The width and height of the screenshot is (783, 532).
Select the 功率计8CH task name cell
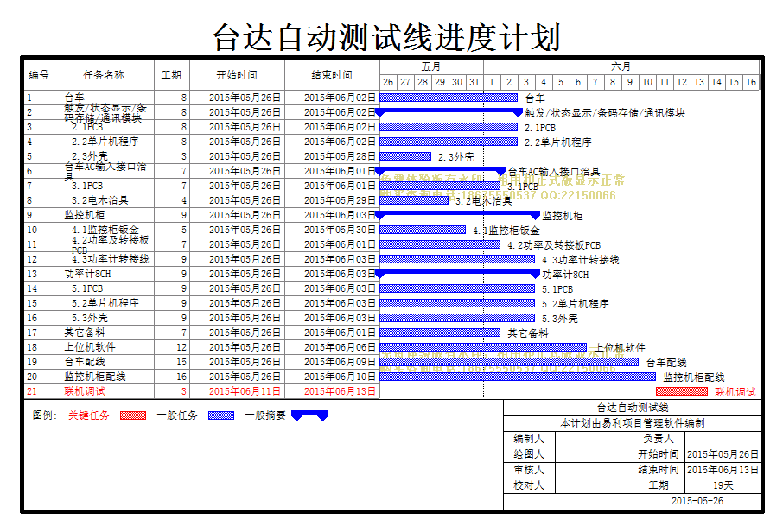coord(104,274)
